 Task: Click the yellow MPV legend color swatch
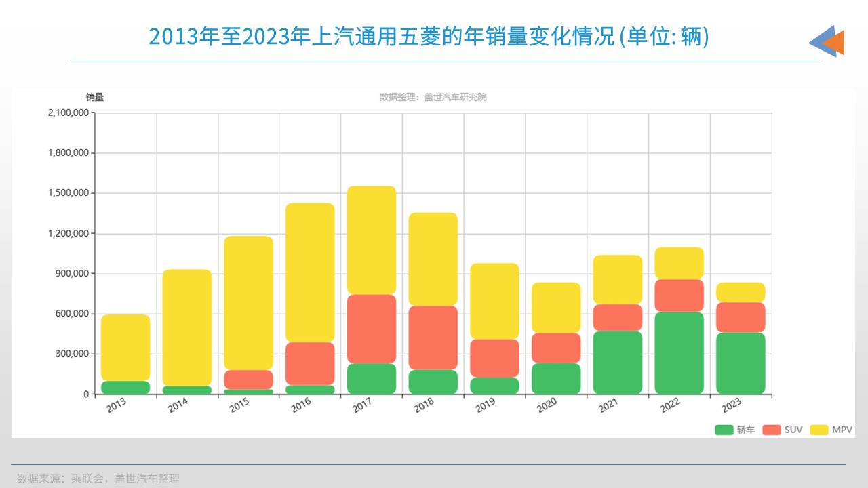pos(819,430)
